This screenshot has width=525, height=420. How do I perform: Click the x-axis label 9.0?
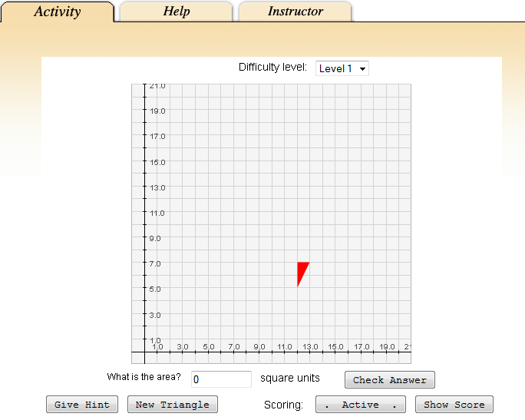pyautogui.click(x=259, y=346)
